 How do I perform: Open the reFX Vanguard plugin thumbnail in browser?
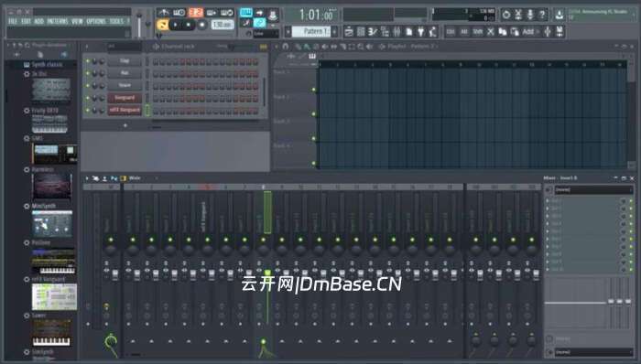tap(54, 297)
